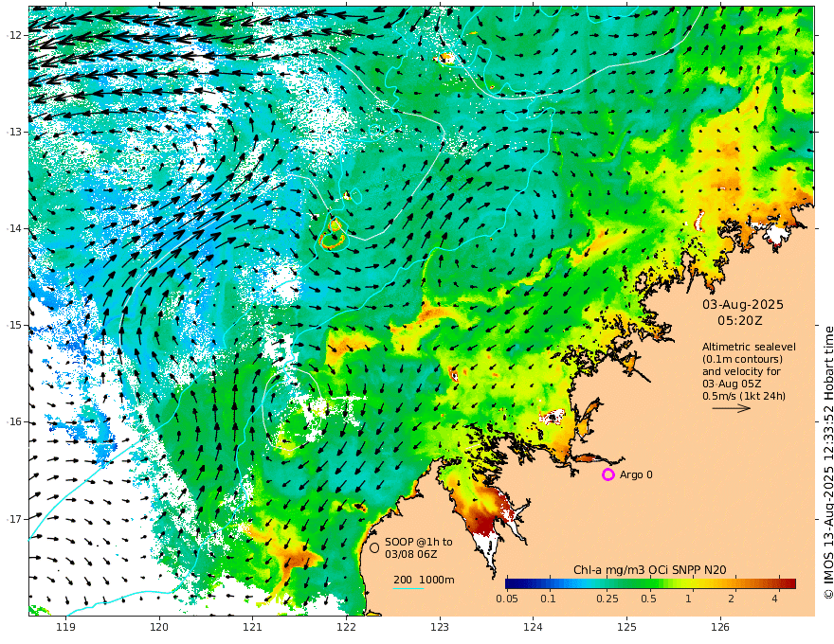Click colorbar tick label 0.1
The image size is (834, 644).
pos(548,599)
